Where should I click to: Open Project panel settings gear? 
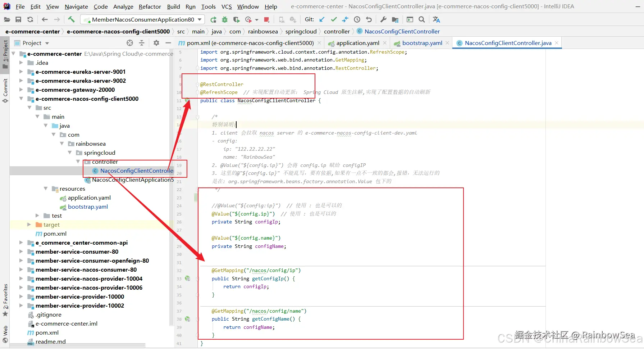(156, 43)
